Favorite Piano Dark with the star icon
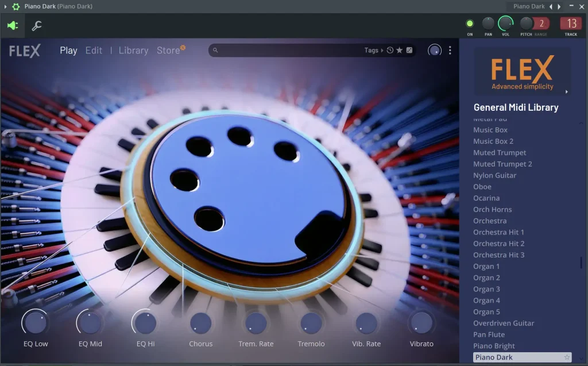Screen dimensions: 588x366 click(x=567, y=357)
